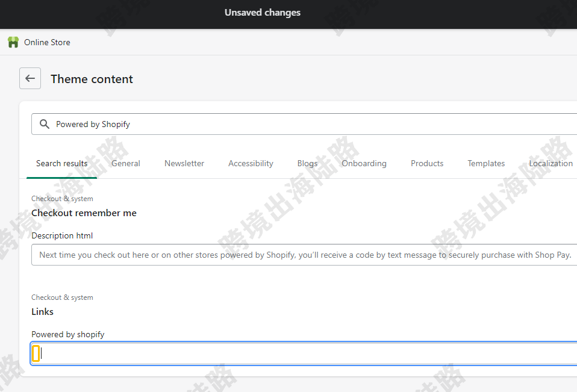Click into the Powered by Shopify search field
The height and width of the screenshot is (392, 577).
(x=304, y=124)
